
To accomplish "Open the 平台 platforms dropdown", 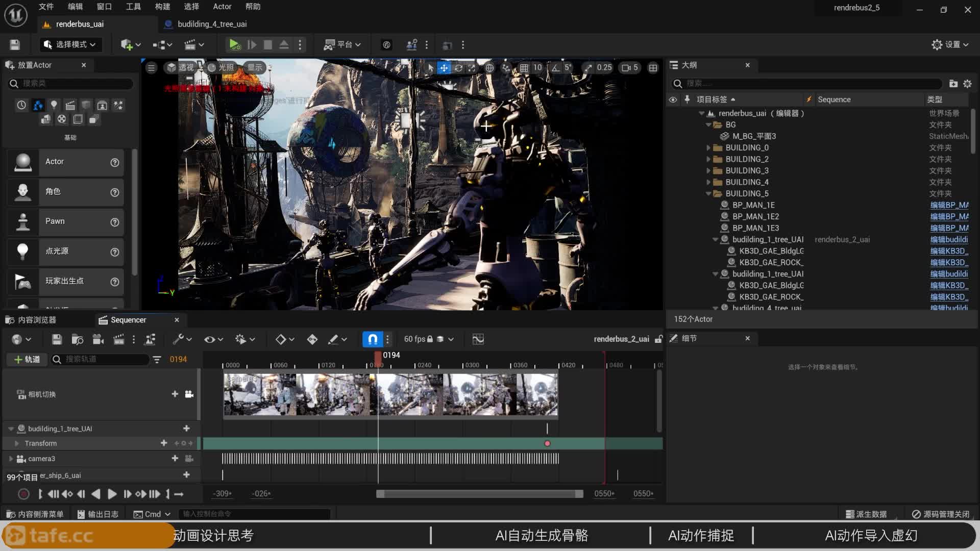I will 342,45.
